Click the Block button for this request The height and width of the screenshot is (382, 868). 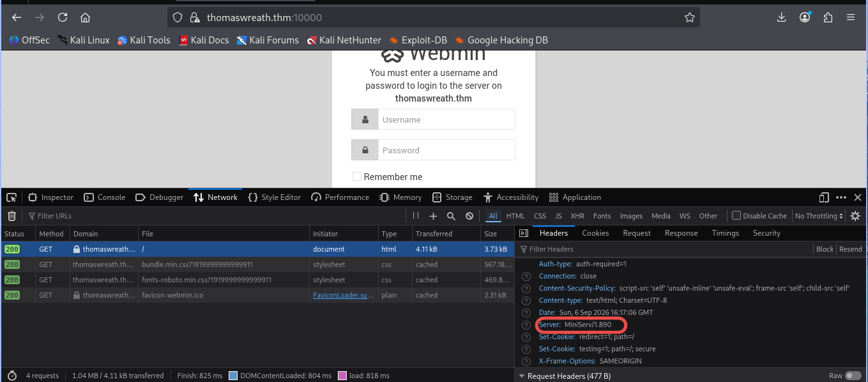click(x=825, y=249)
